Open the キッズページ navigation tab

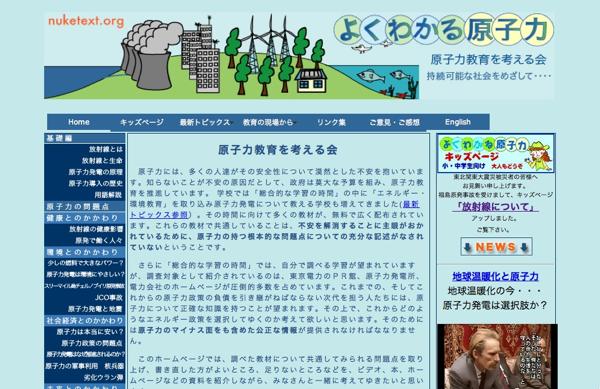click(142, 122)
